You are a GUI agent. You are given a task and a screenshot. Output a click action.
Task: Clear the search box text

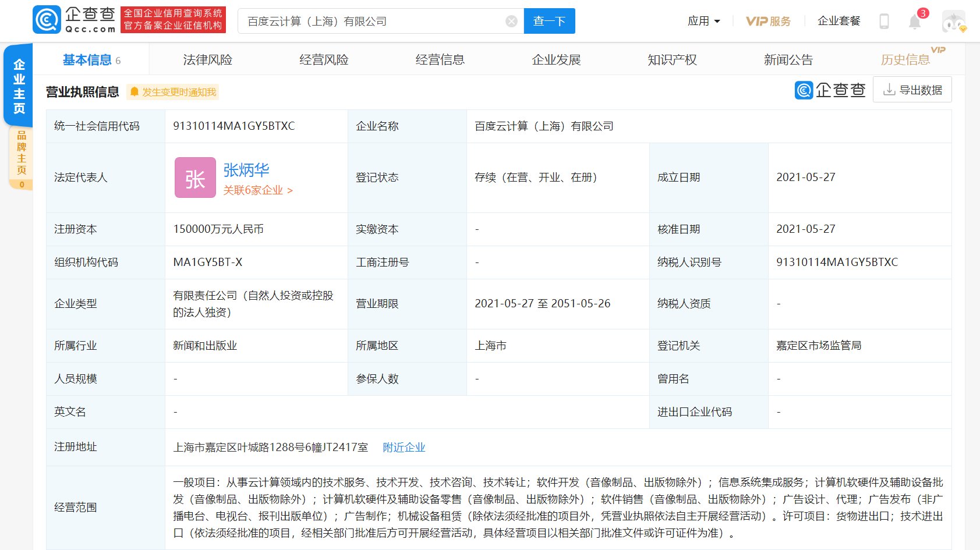click(x=511, y=22)
